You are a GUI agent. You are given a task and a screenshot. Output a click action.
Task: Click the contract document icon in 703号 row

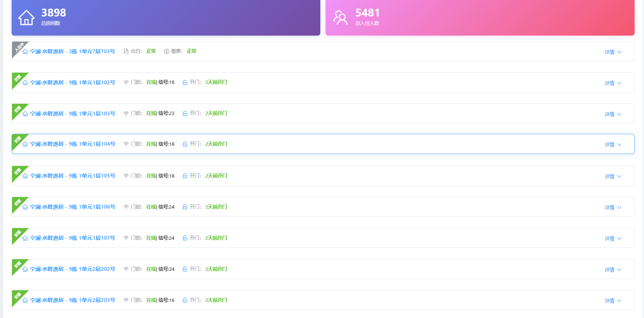pos(126,51)
